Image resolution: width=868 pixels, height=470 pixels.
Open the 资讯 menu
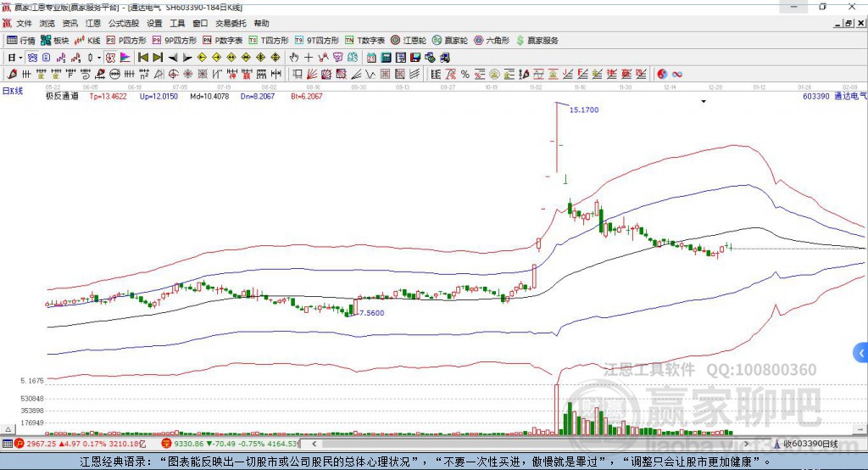(x=70, y=23)
